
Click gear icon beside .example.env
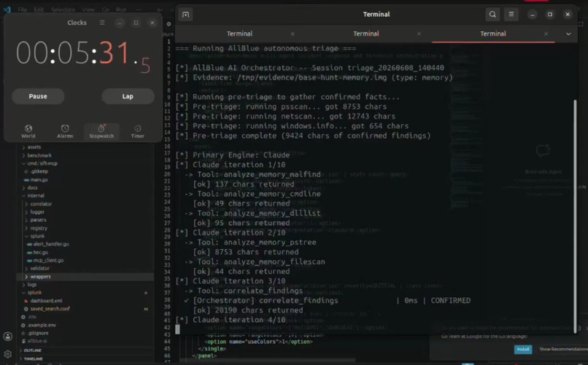(x=23, y=325)
